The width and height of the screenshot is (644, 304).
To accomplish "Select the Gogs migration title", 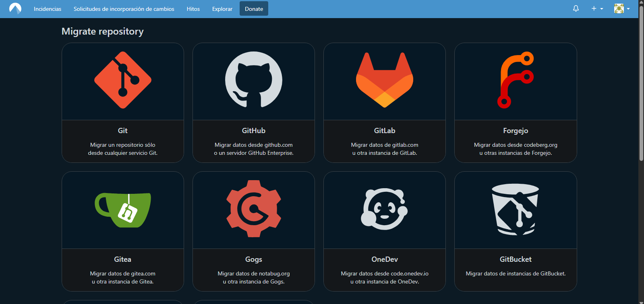I will 254,259.
